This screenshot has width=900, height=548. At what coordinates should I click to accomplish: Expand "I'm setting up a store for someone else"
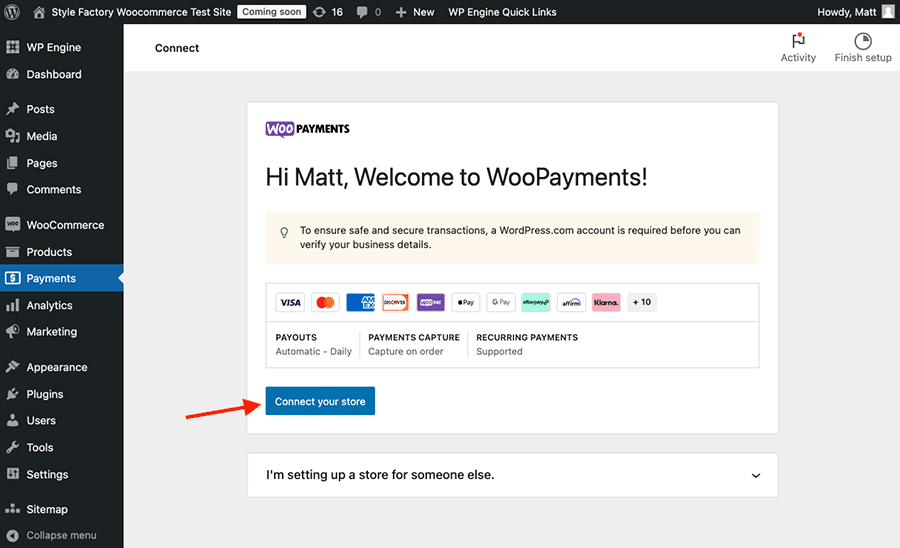point(513,475)
